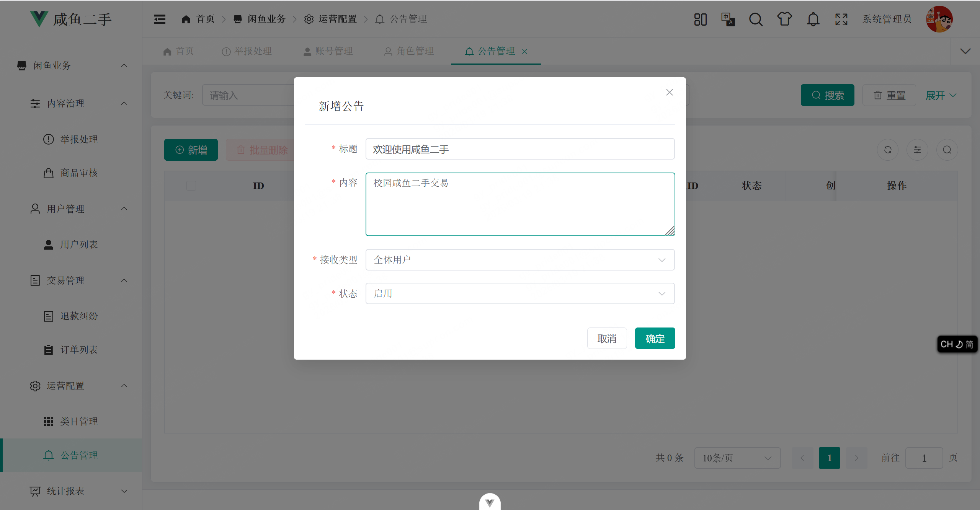Open the notification bell
The height and width of the screenshot is (510, 980).
click(813, 19)
